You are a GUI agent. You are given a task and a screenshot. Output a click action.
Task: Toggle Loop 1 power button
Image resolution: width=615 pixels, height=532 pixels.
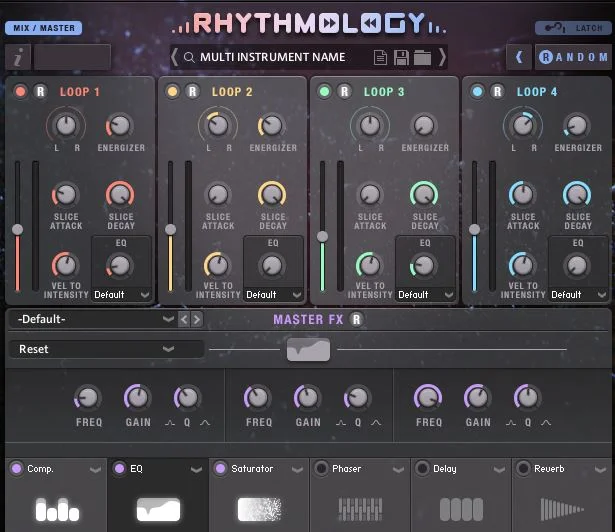pyautogui.click(x=20, y=91)
